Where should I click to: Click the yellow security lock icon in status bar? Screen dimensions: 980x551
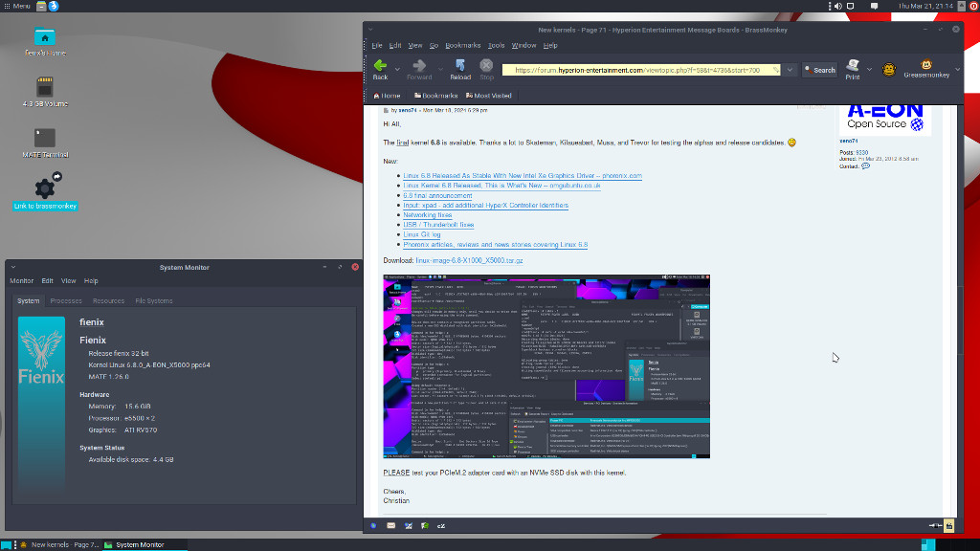pyautogui.click(x=948, y=526)
